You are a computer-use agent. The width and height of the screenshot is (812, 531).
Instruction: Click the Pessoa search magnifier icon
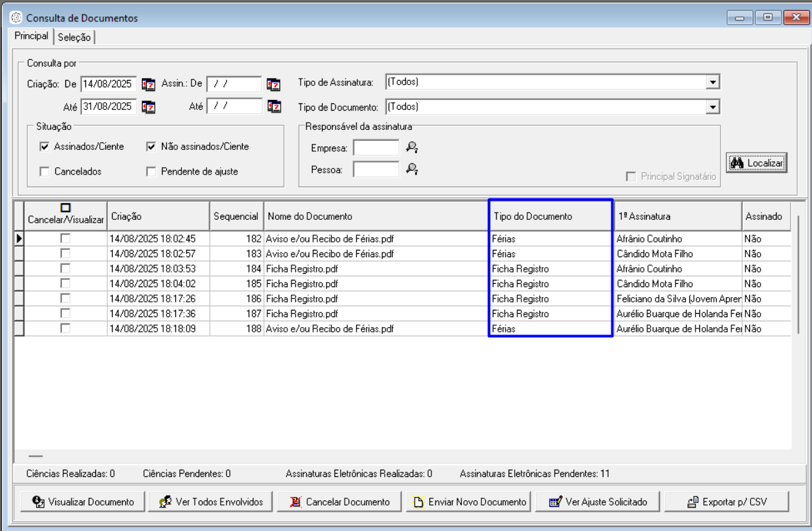412,170
